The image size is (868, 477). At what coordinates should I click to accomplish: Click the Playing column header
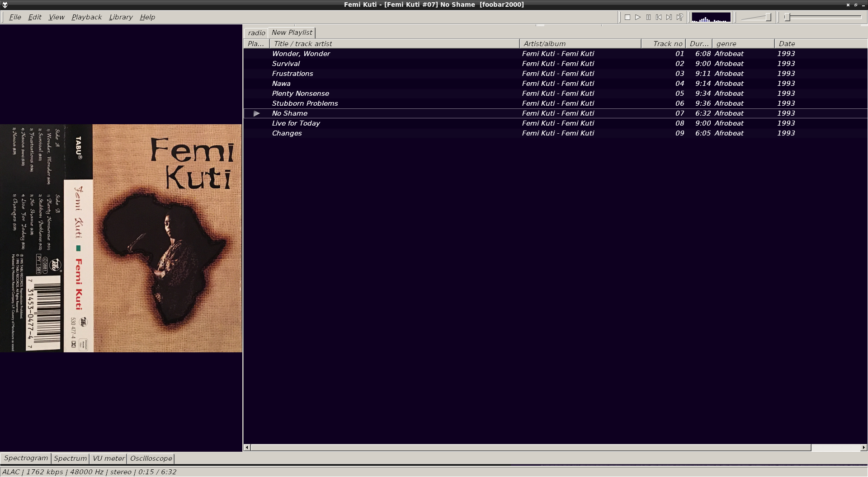click(256, 44)
